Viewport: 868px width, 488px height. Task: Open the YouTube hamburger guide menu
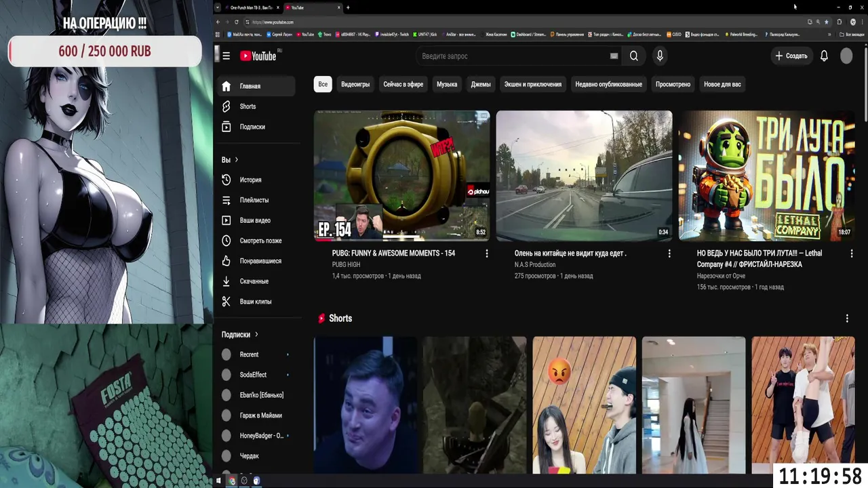coord(226,56)
